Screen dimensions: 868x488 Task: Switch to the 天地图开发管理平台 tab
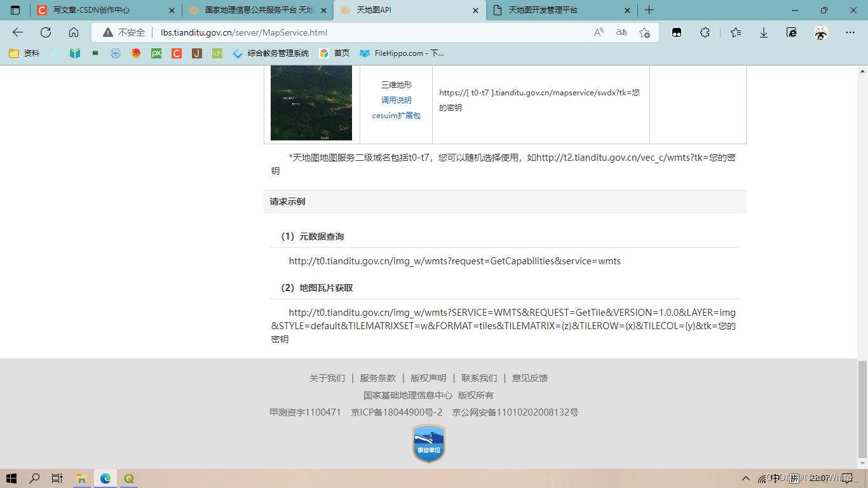562,10
